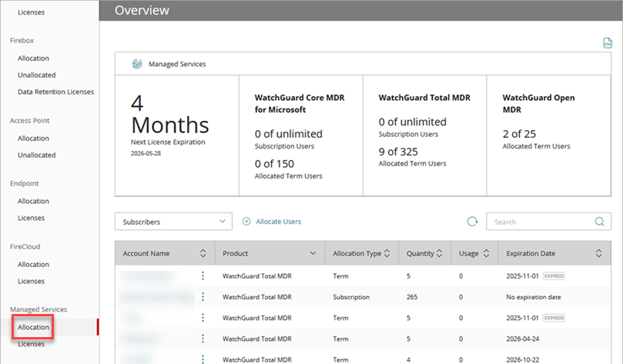Screen dimensions: 623x364
Task: Click the '2 of 25' allocated value
Action: [x=519, y=134]
